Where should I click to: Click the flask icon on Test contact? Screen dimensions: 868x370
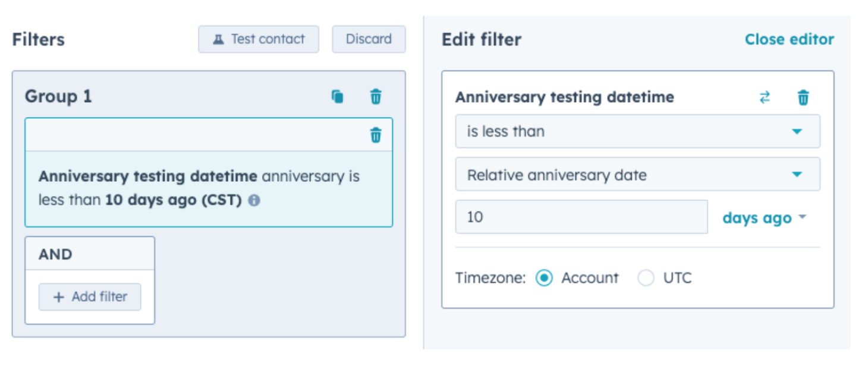pos(218,39)
